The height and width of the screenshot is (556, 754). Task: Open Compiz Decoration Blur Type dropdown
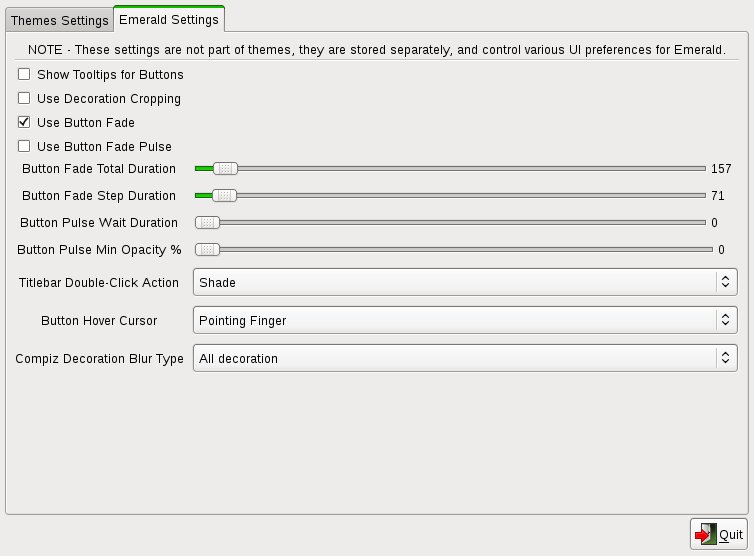click(465, 358)
